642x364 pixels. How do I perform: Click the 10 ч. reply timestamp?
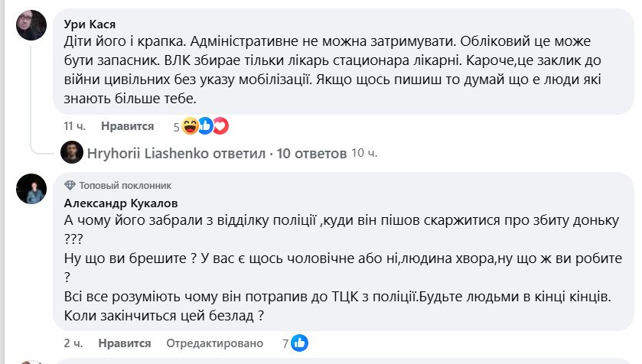pyautogui.click(x=363, y=154)
